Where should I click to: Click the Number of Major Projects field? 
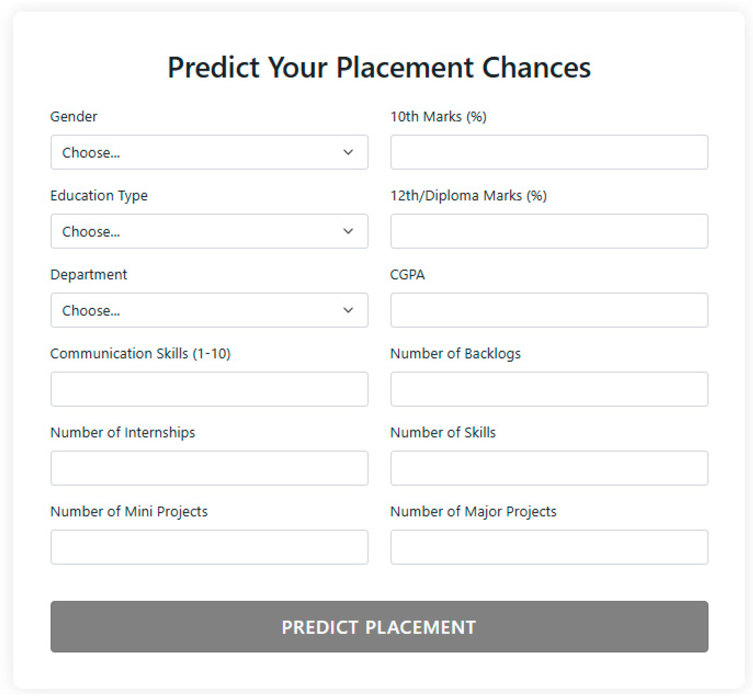tap(549, 547)
